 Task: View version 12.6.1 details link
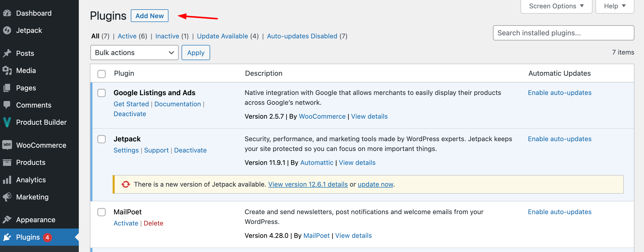point(308,184)
